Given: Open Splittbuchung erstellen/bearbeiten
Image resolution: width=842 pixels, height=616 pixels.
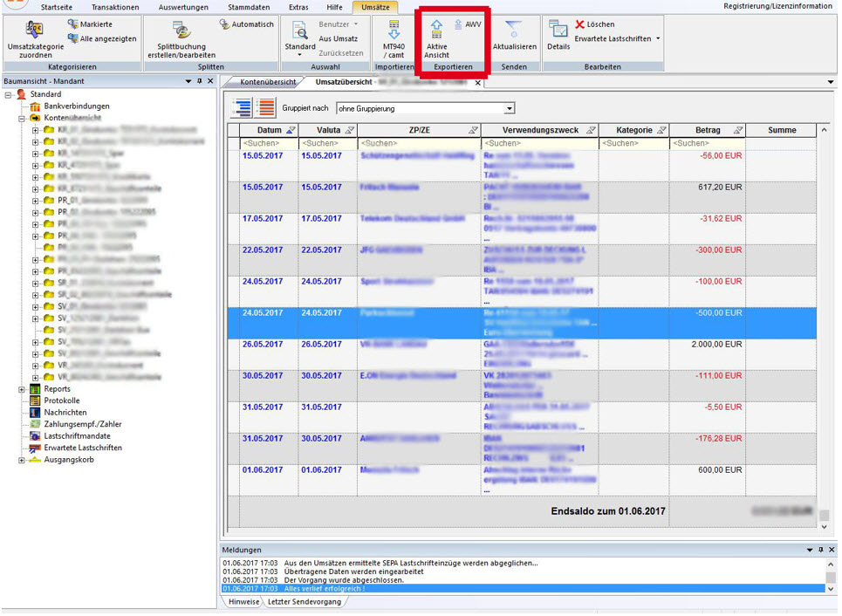Looking at the screenshot, I should pyautogui.click(x=181, y=40).
